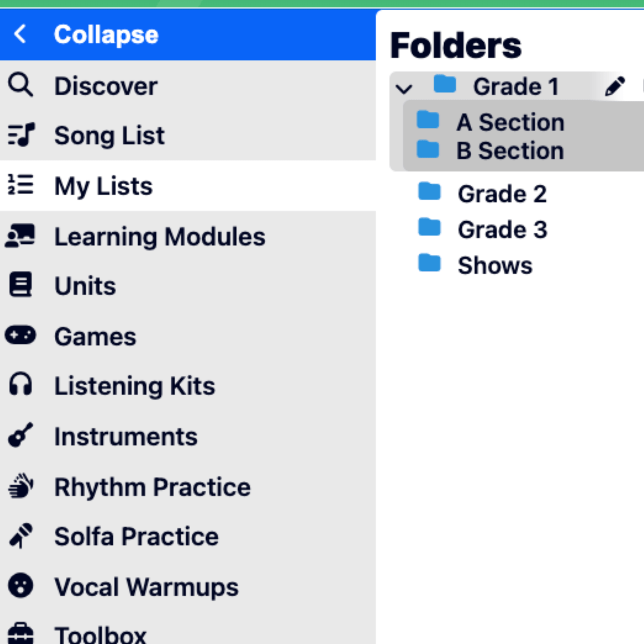The image size is (644, 644).
Task: Go to Learning Modules
Action: (159, 237)
